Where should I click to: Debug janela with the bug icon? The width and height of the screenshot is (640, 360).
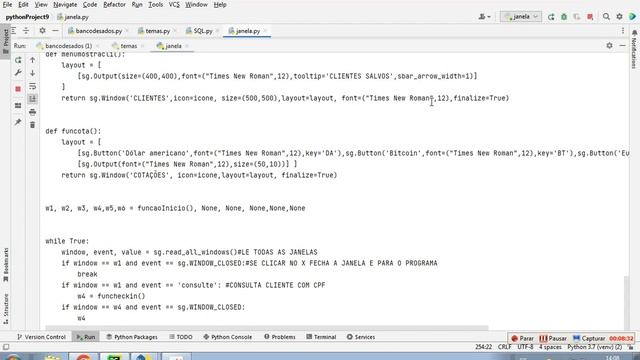(x=564, y=17)
